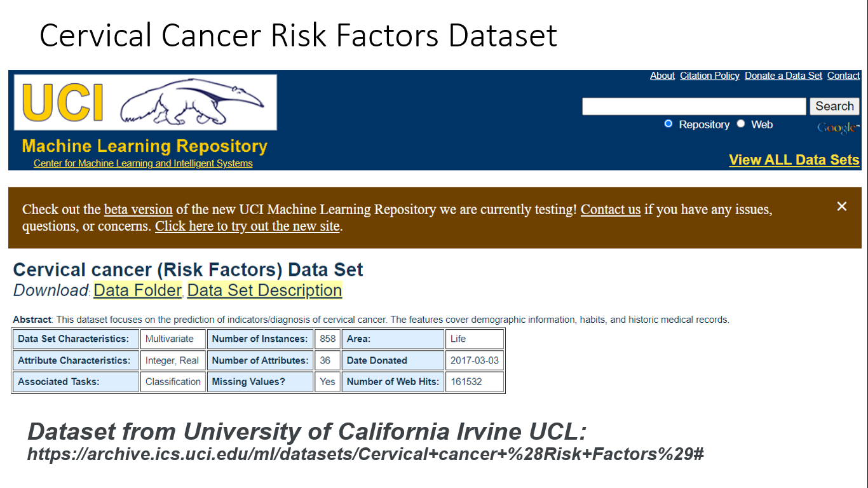This screenshot has height=488, width=868.
Task: Open the About page
Action: point(661,76)
